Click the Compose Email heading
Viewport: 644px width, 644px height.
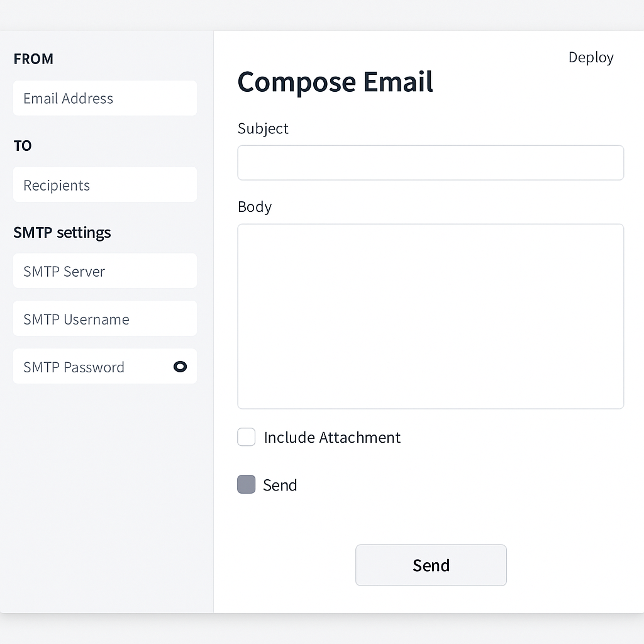tap(335, 82)
